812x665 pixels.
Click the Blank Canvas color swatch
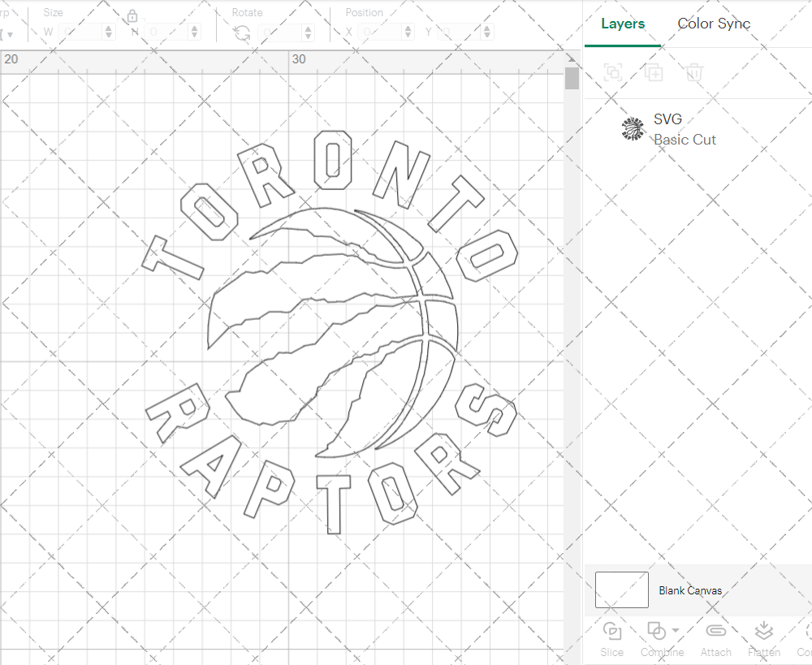(x=621, y=590)
